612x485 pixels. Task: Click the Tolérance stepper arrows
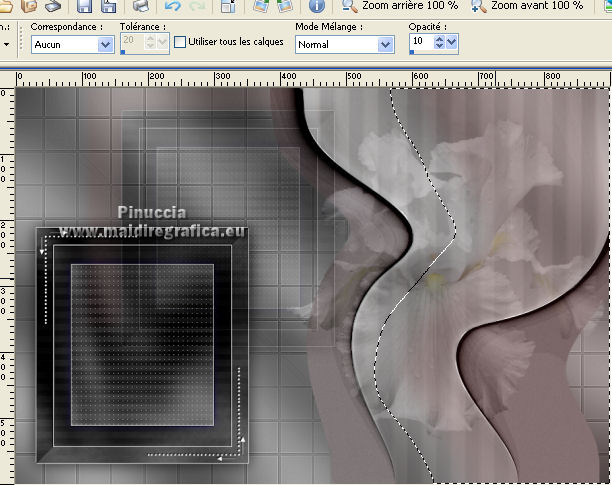150,41
